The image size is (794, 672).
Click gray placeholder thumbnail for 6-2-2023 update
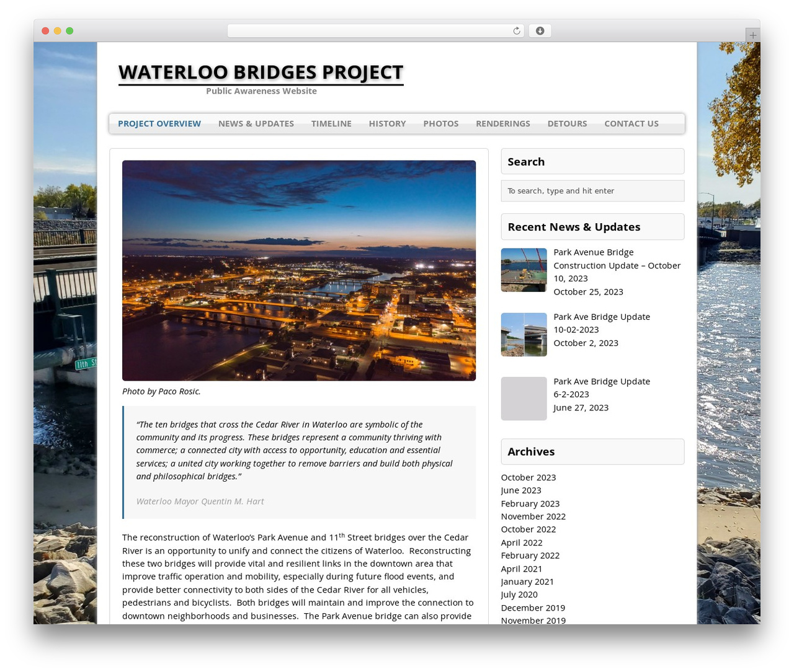coord(524,399)
